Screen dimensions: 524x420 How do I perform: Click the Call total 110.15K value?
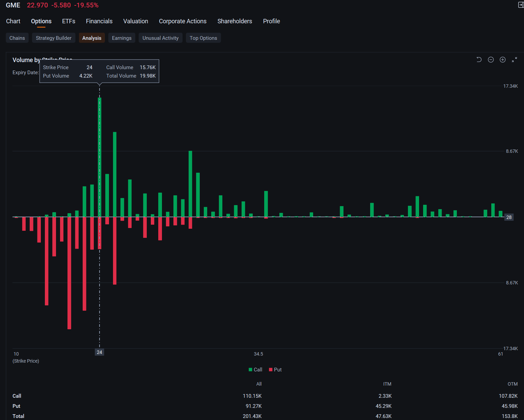252,396
